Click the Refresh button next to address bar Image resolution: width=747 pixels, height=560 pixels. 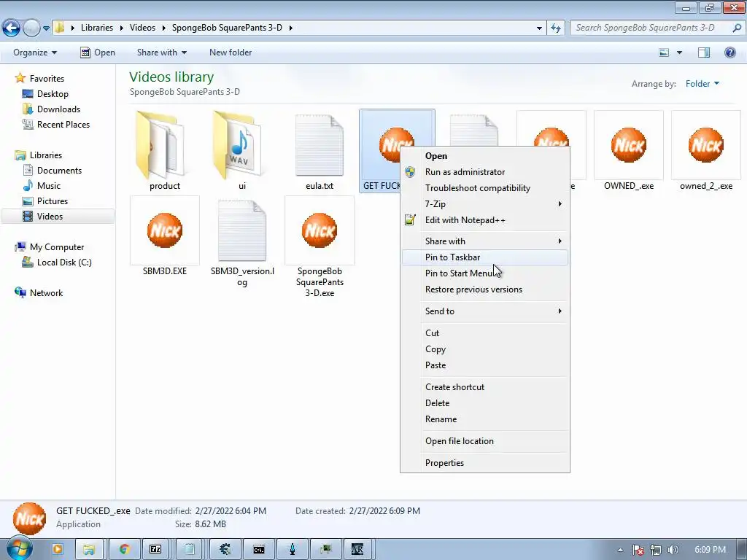[555, 28]
